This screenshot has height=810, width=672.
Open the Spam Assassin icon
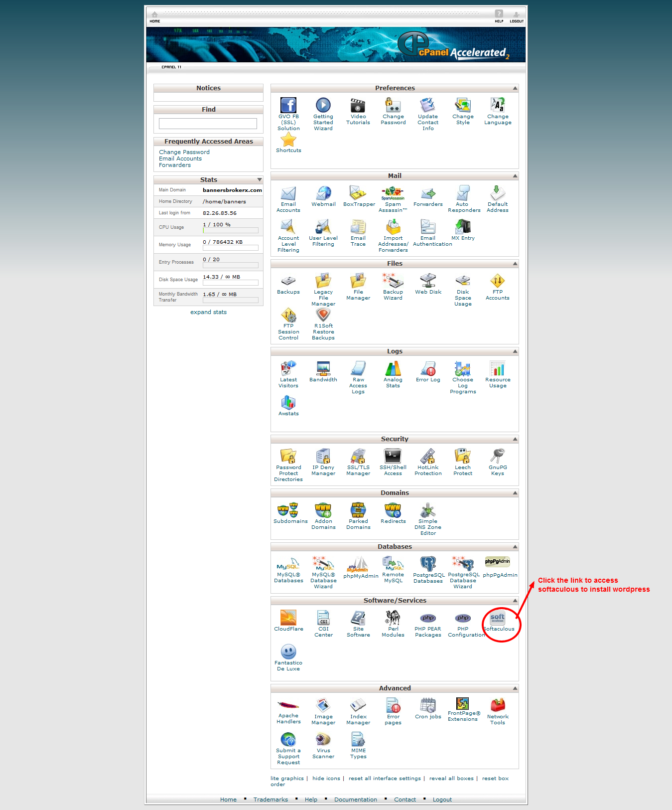393,193
